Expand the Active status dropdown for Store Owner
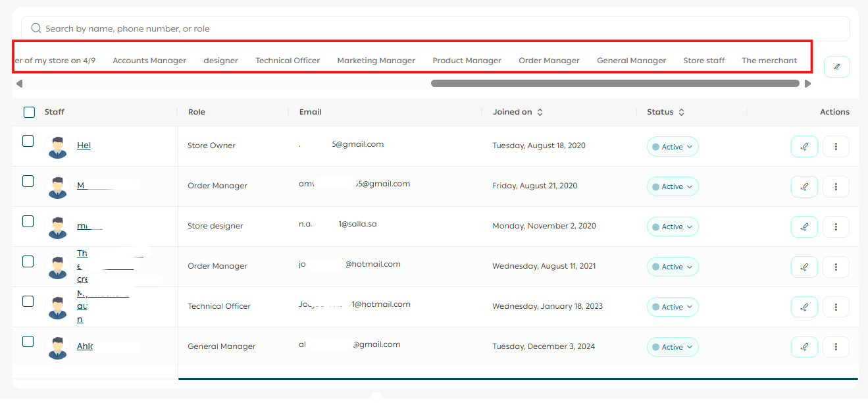Viewport: 868px width, 403px height. click(672, 147)
